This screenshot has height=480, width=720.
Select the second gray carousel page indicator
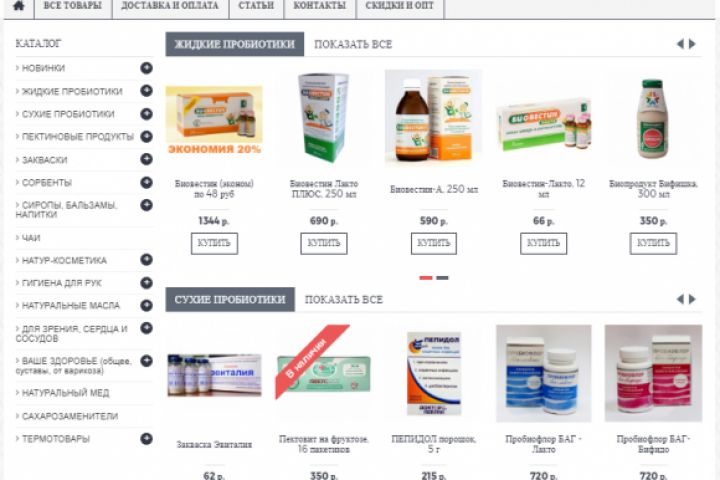(442, 278)
